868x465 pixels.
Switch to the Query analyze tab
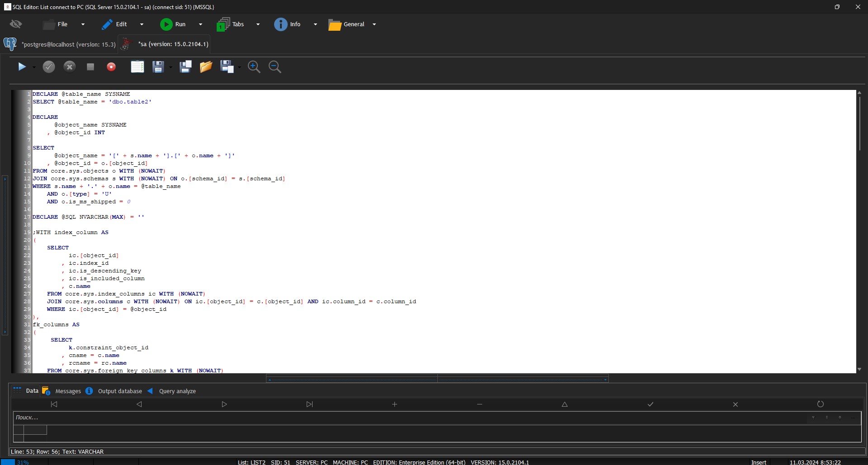coord(177,391)
